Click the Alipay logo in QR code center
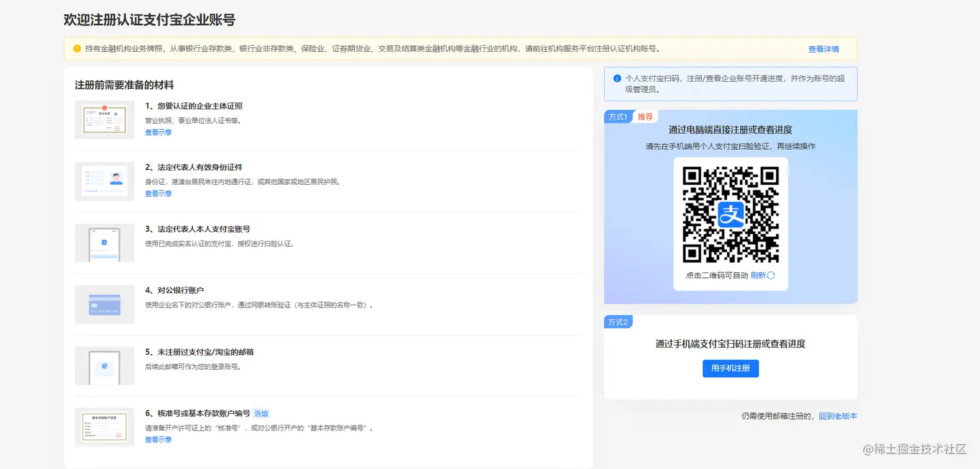980x469 pixels. tap(731, 214)
